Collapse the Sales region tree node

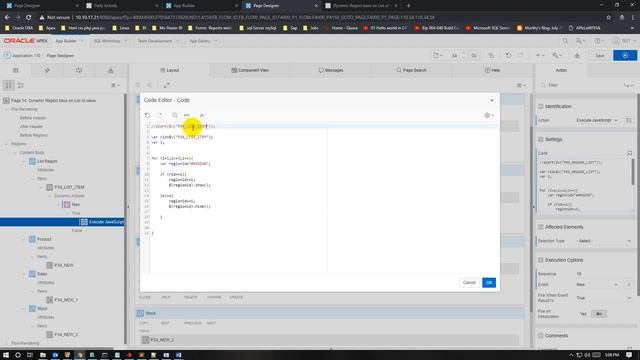pos(24,274)
